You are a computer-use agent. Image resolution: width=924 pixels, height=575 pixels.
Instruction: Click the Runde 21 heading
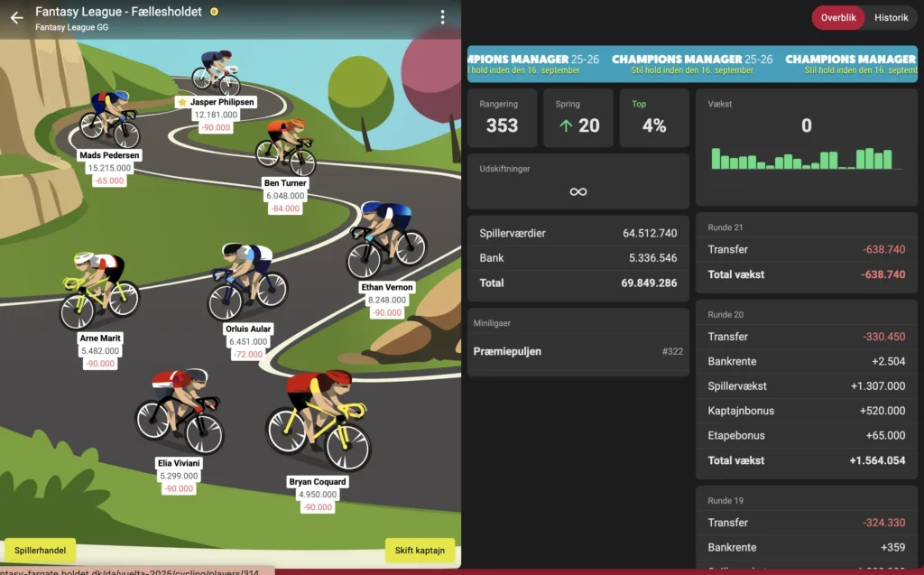click(x=725, y=227)
